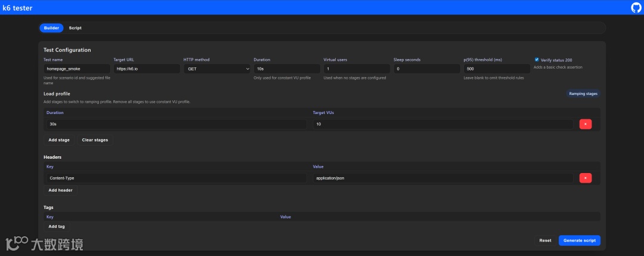The image size is (644, 256).
Task: Focus the Virtual users field
Action: click(357, 69)
